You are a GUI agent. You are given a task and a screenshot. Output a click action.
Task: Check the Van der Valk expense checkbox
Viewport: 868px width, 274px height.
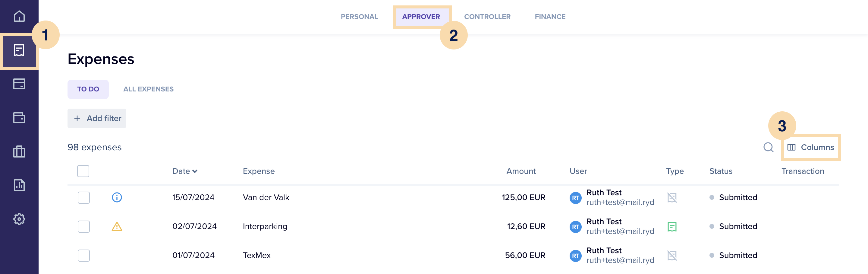click(x=83, y=197)
